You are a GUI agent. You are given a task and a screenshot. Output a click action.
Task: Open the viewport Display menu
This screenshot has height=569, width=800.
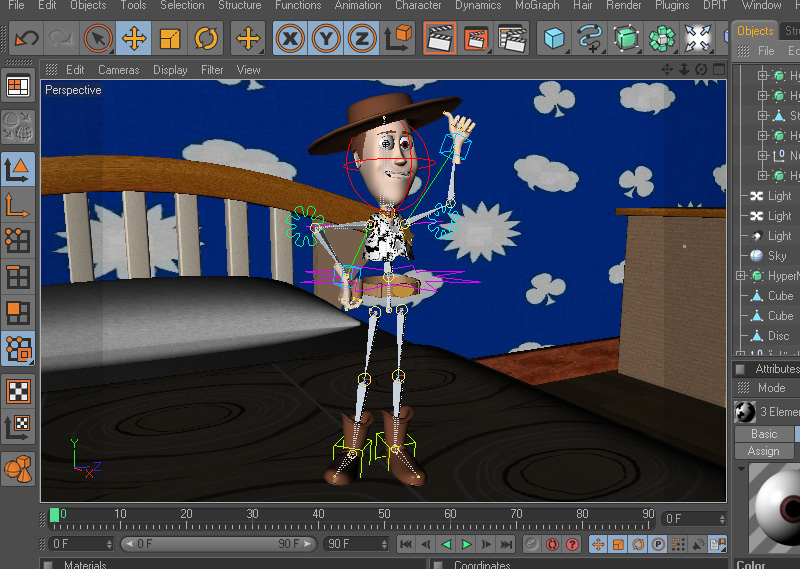pos(170,70)
